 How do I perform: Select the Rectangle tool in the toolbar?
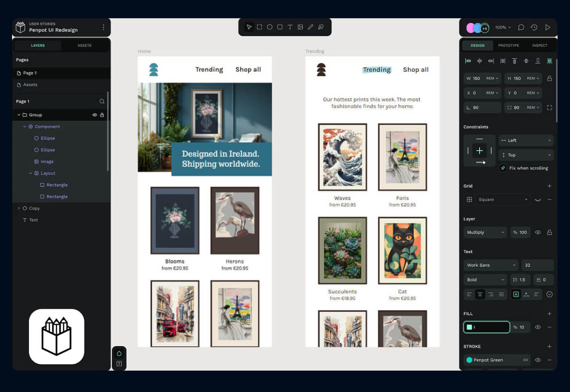[280, 27]
